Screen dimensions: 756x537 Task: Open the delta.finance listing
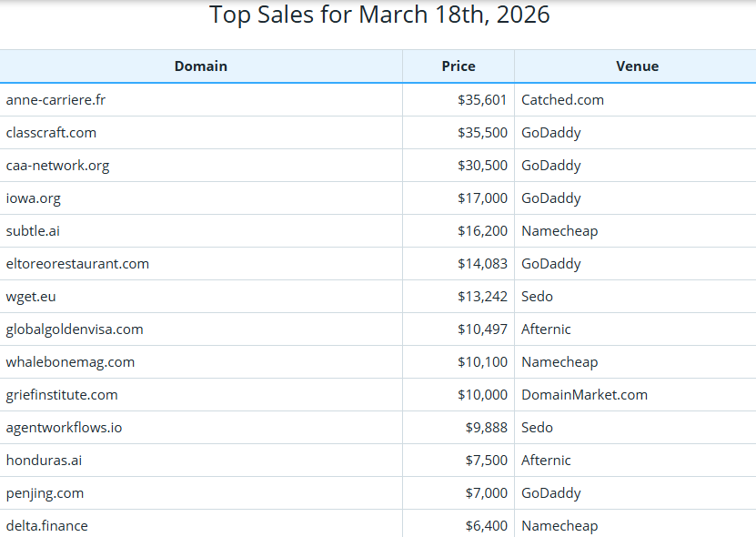click(45, 525)
